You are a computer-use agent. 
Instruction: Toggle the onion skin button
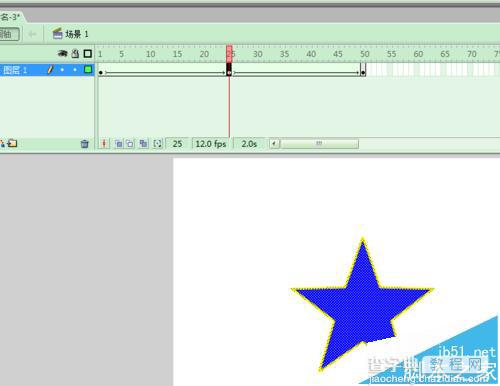[118, 144]
